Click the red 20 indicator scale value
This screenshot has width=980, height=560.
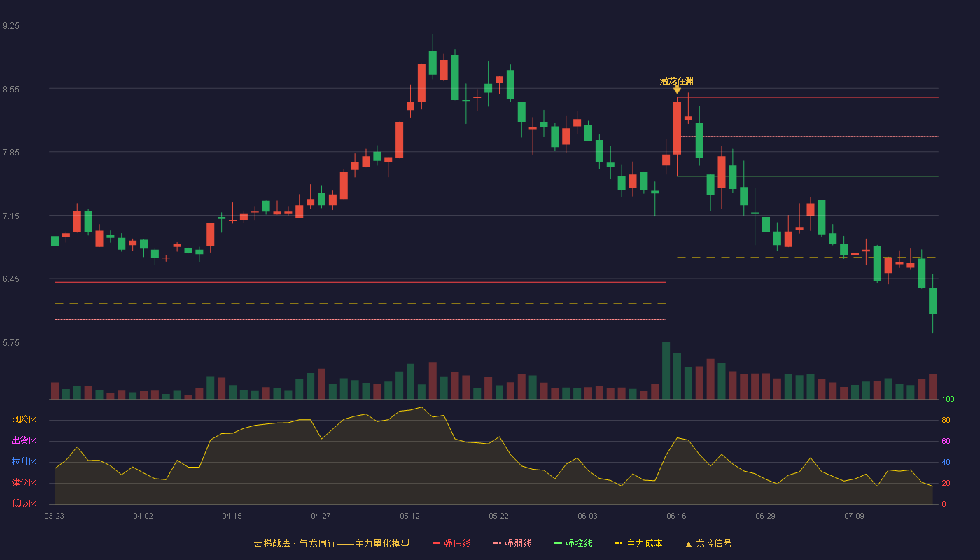[946, 483]
